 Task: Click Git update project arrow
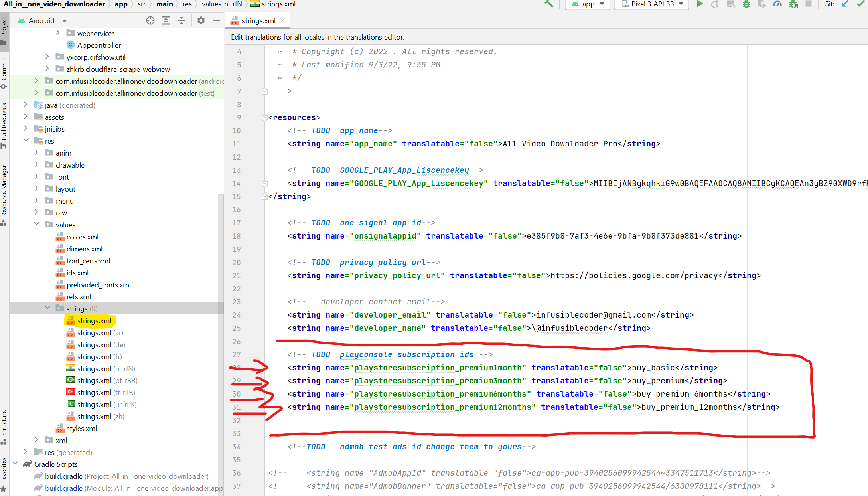(845, 4)
